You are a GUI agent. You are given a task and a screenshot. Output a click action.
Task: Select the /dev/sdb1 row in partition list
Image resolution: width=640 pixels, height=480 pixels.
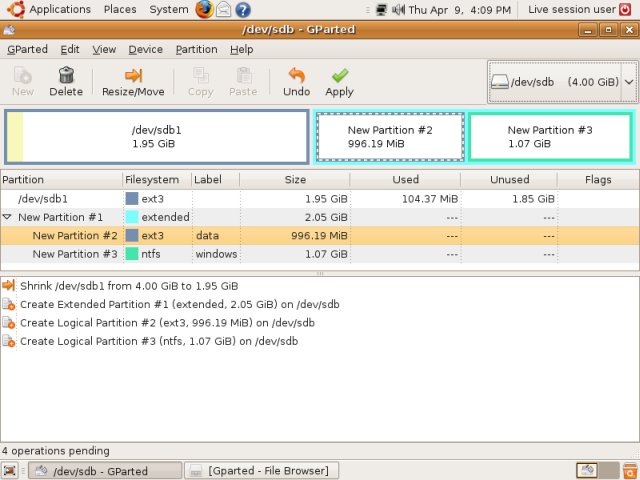click(320, 199)
